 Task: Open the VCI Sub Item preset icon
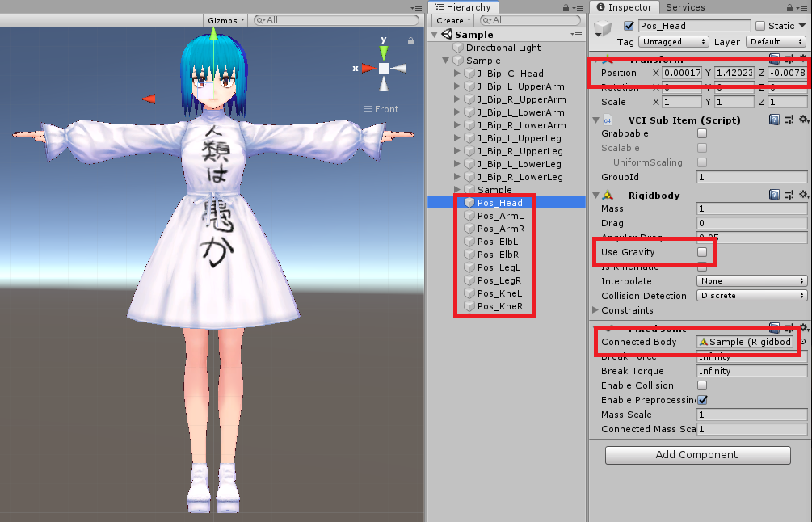tap(789, 120)
